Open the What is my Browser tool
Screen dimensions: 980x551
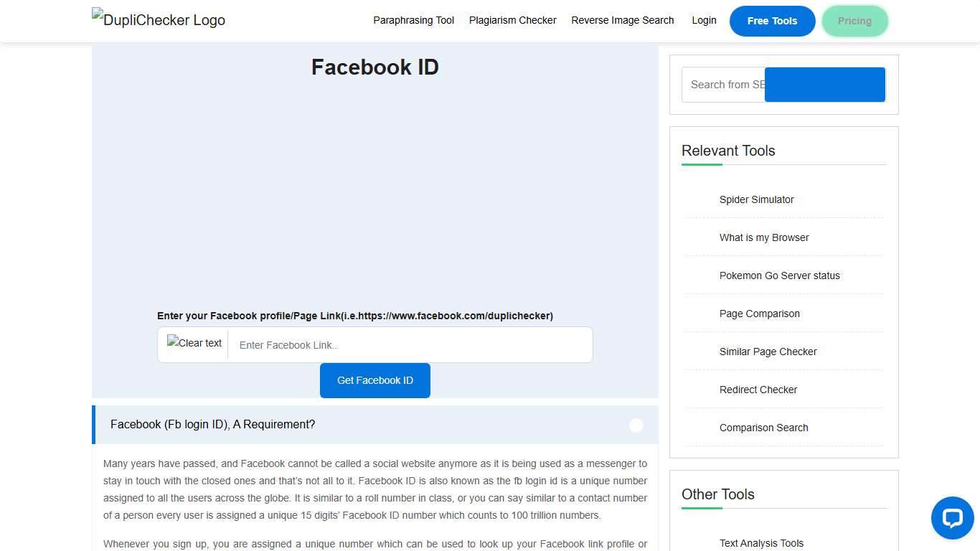(x=764, y=237)
